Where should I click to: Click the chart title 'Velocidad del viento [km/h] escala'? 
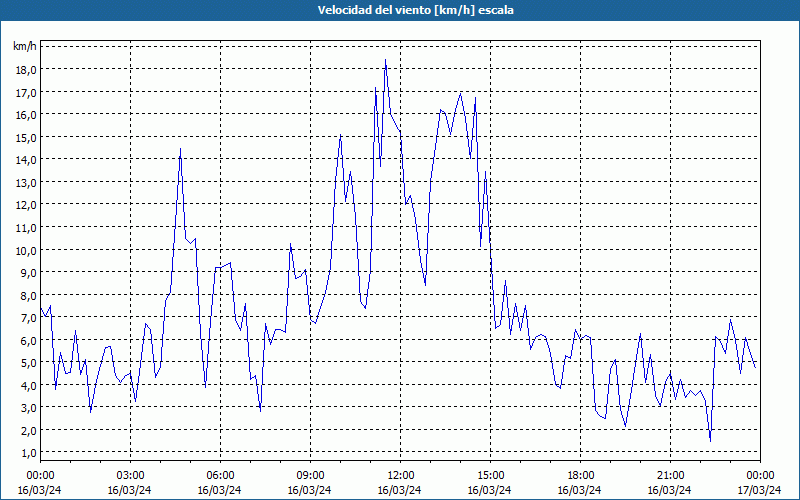tap(415, 10)
